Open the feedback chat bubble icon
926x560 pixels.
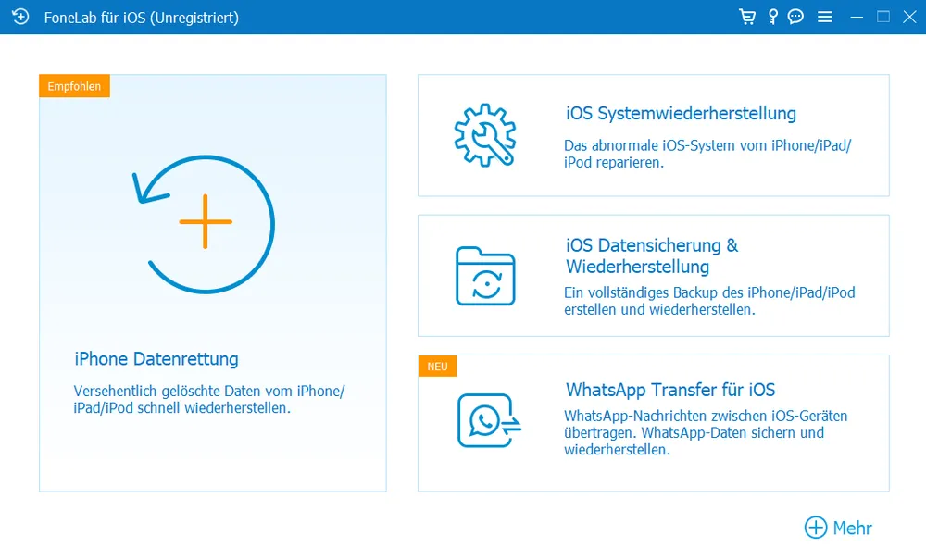[795, 17]
